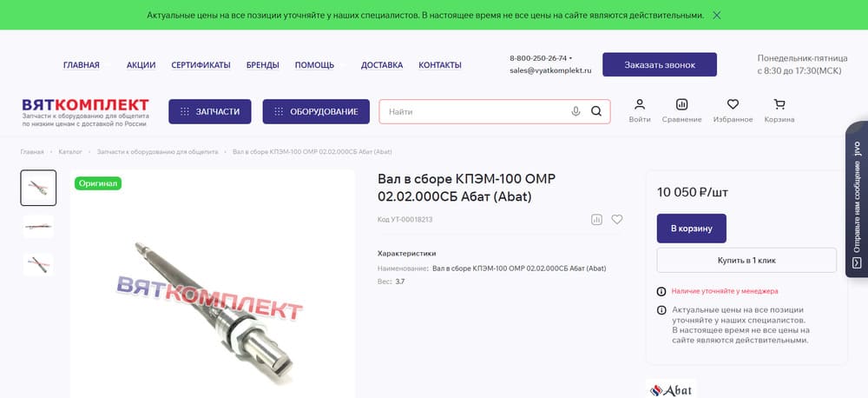Open the АКЦИИ menu item
868x398 pixels.
141,65
